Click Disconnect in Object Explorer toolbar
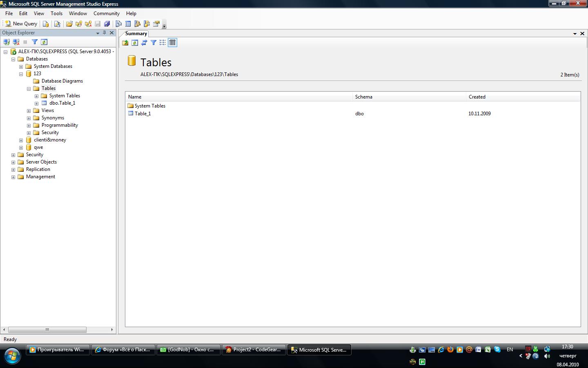The height and width of the screenshot is (368, 588). coord(16,42)
